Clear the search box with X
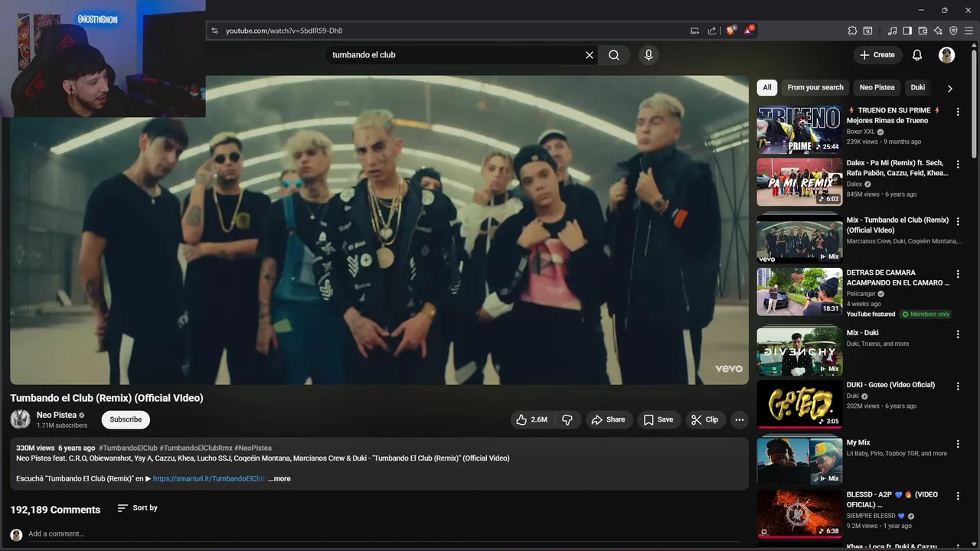This screenshot has width=980, height=551. 590,55
